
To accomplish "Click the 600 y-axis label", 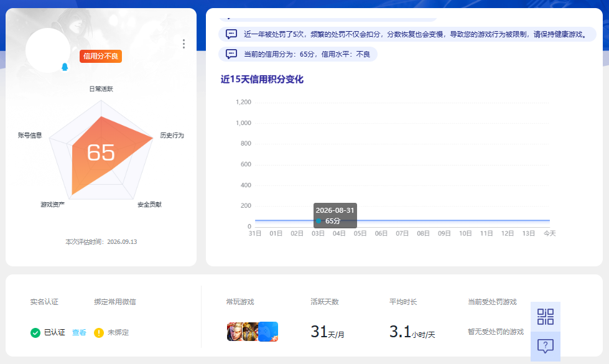I will [x=246, y=164].
